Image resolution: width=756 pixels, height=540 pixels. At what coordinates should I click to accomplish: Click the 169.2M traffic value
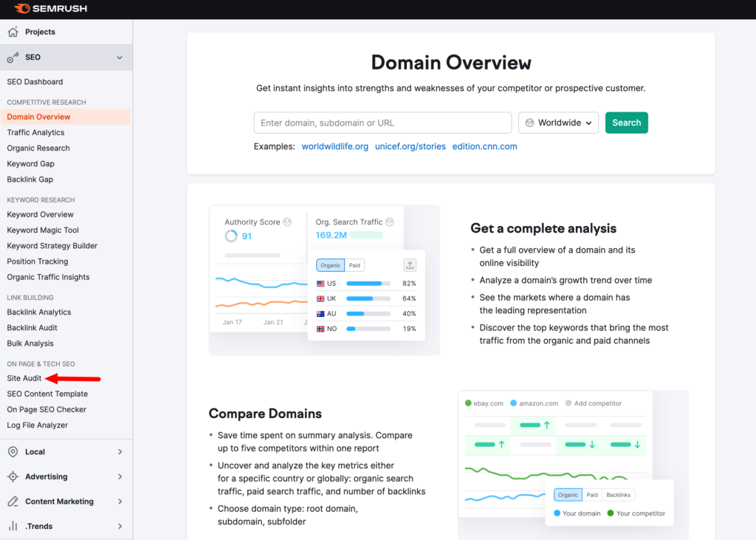pos(331,235)
